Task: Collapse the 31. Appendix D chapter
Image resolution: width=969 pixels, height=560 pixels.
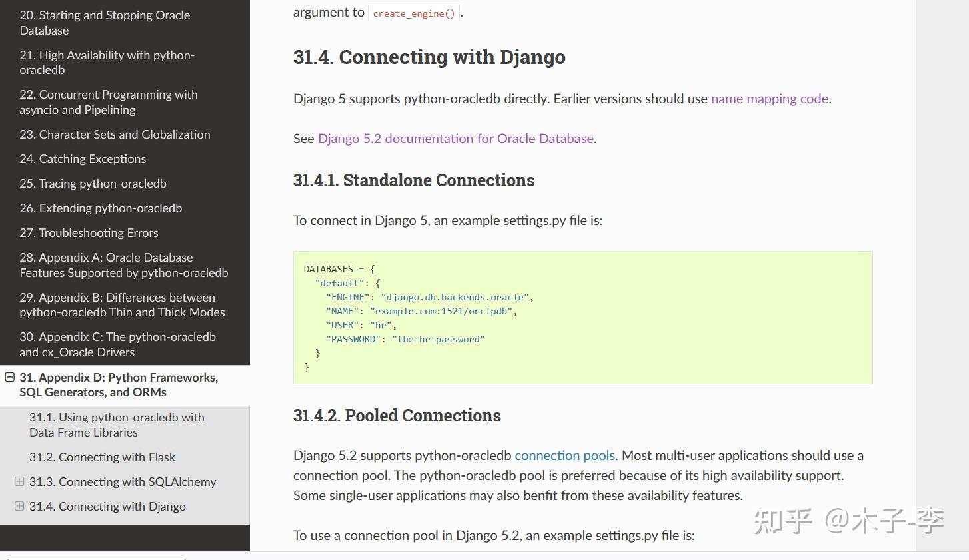Action: 9,376
